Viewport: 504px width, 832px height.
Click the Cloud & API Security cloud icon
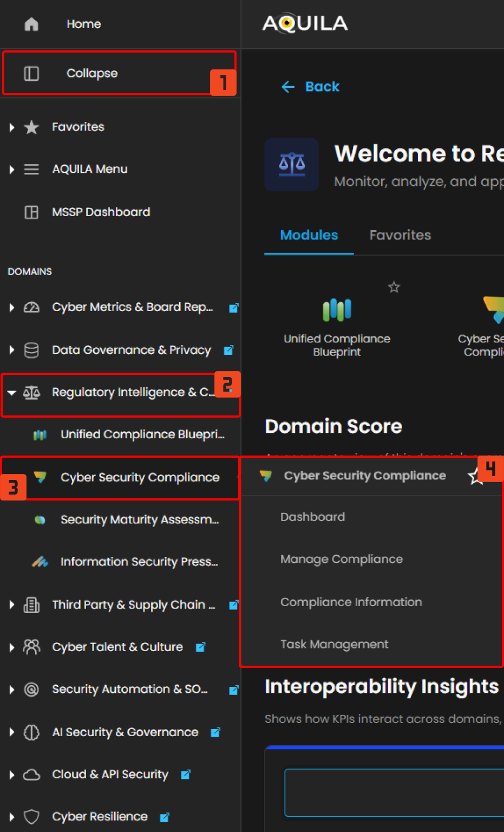pyautogui.click(x=31, y=775)
